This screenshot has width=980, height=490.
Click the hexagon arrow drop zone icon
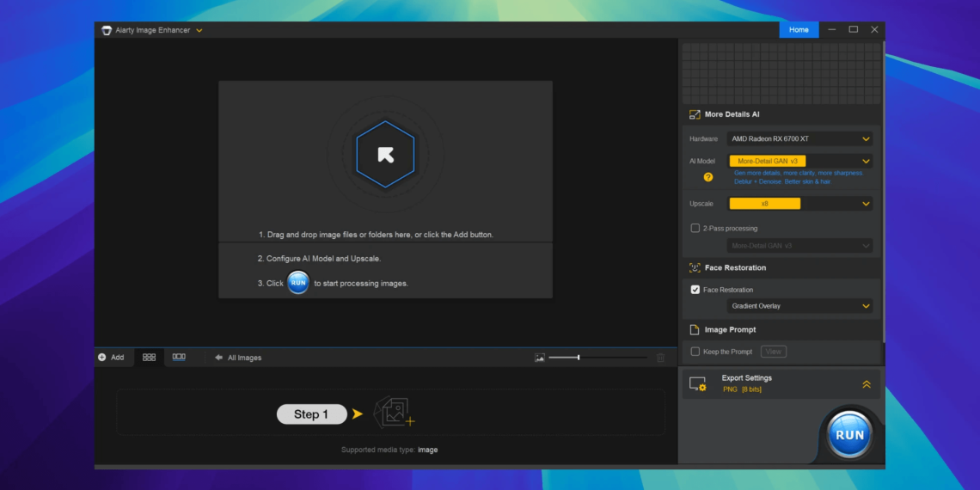tap(385, 155)
